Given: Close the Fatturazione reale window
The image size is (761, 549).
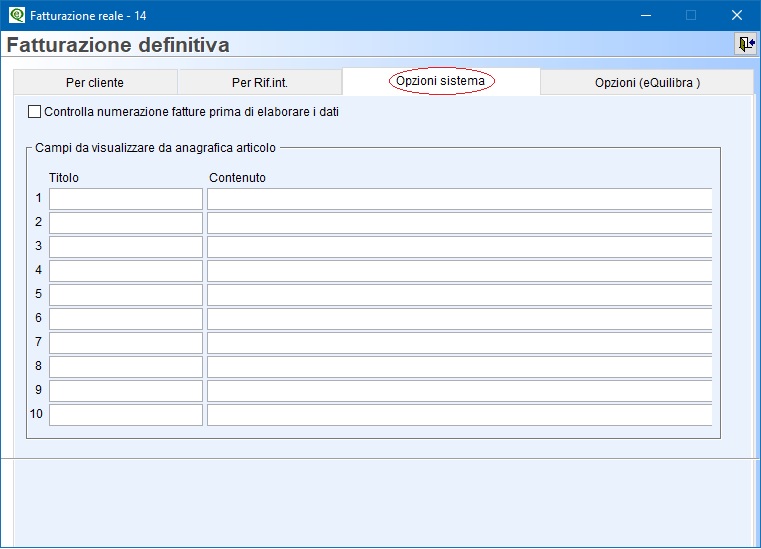Looking at the screenshot, I should (x=736, y=15).
